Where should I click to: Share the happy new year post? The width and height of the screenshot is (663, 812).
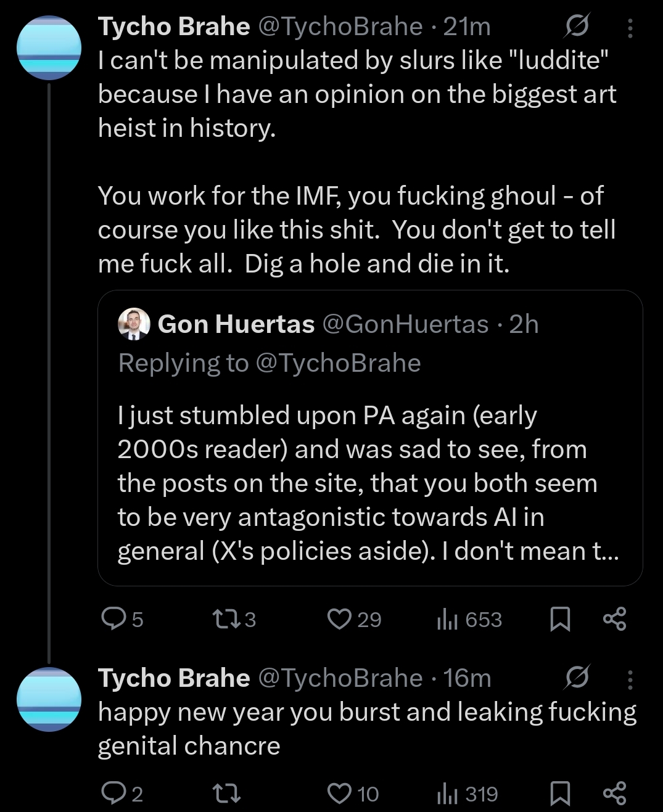click(614, 794)
